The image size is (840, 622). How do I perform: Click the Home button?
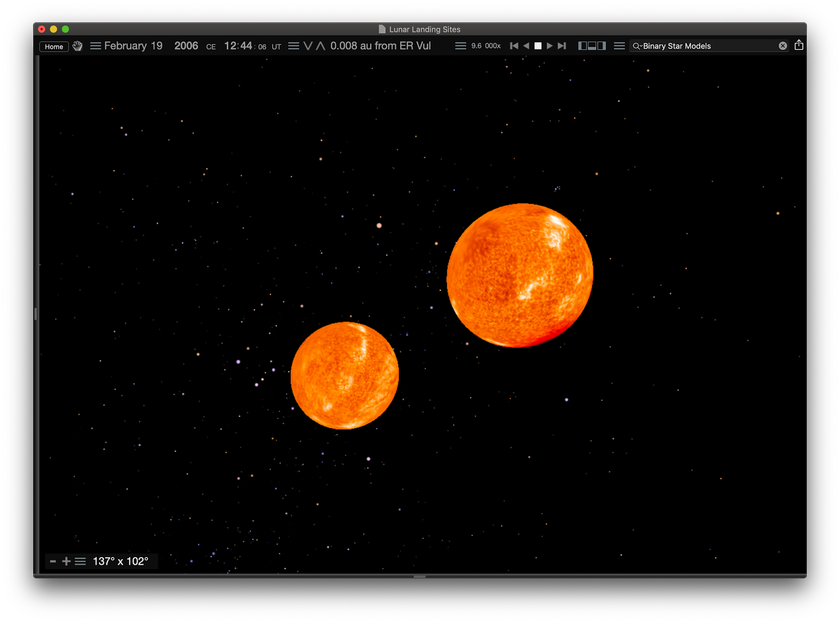tap(54, 46)
